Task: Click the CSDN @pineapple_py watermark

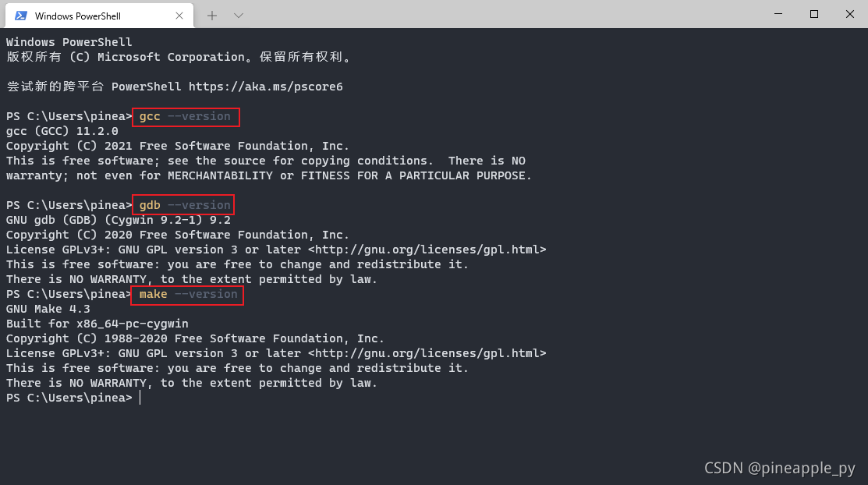Action: pyautogui.click(x=779, y=468)
